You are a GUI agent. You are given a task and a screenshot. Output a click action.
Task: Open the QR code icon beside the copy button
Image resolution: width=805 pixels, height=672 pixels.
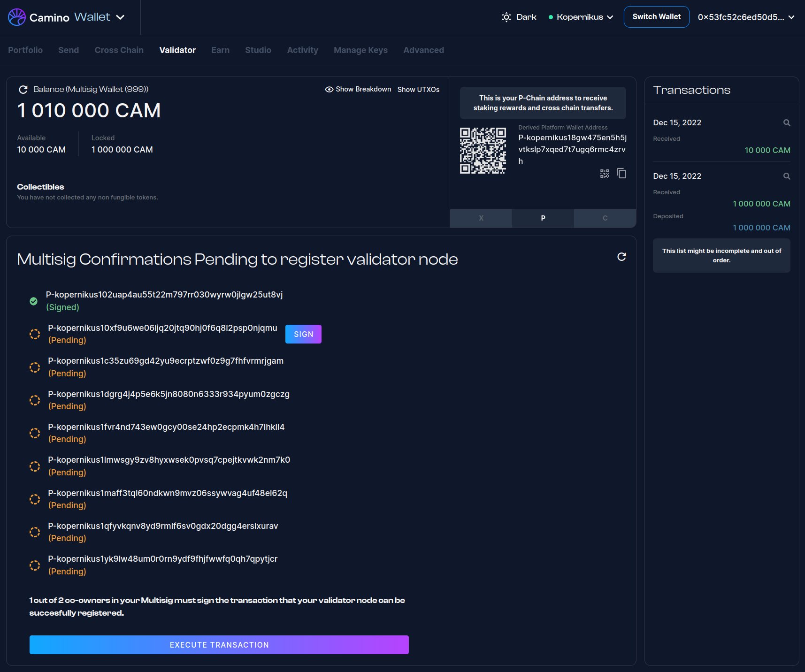(x=605, y=174)
